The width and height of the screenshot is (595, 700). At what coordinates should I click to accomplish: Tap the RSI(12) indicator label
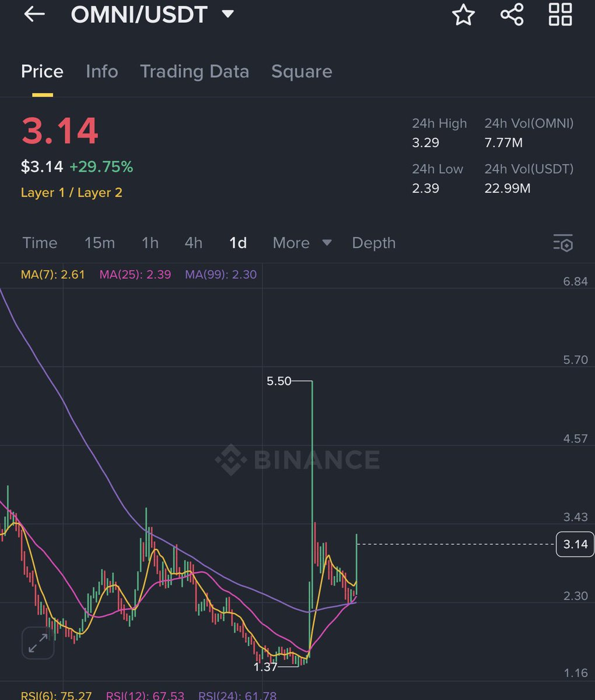pyautogui.click(x=145, y=695)
